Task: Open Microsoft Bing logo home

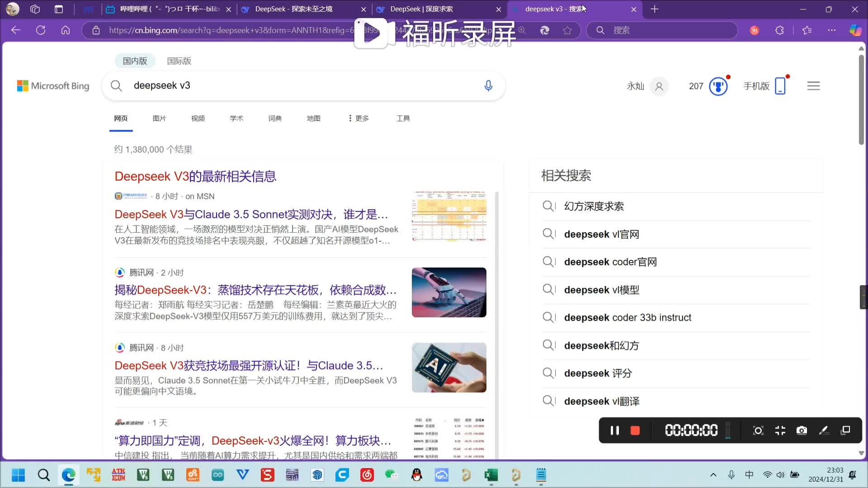Action: pos(53,86)
